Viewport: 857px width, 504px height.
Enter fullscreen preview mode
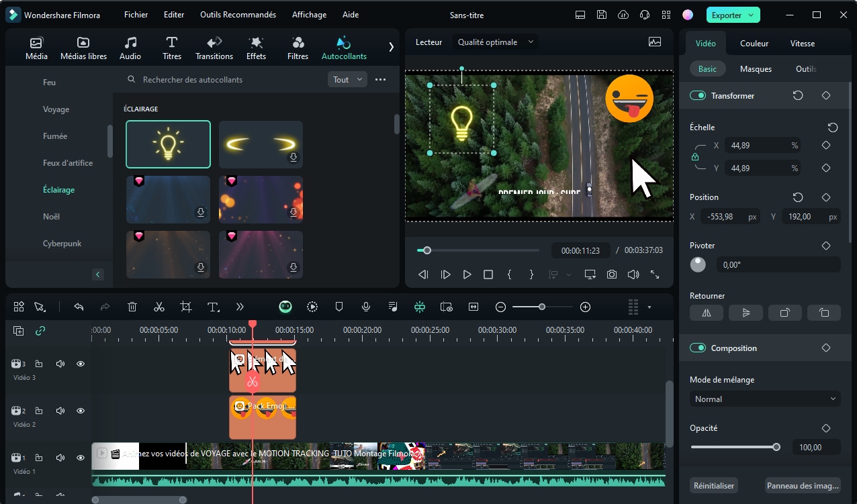654,274
